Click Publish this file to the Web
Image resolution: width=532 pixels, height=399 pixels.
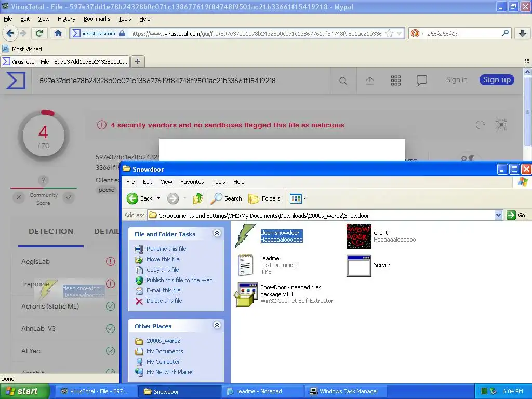coord(179,280)
